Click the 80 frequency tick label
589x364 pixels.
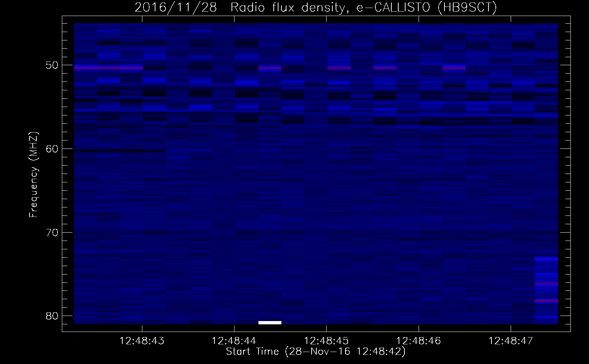52,316
